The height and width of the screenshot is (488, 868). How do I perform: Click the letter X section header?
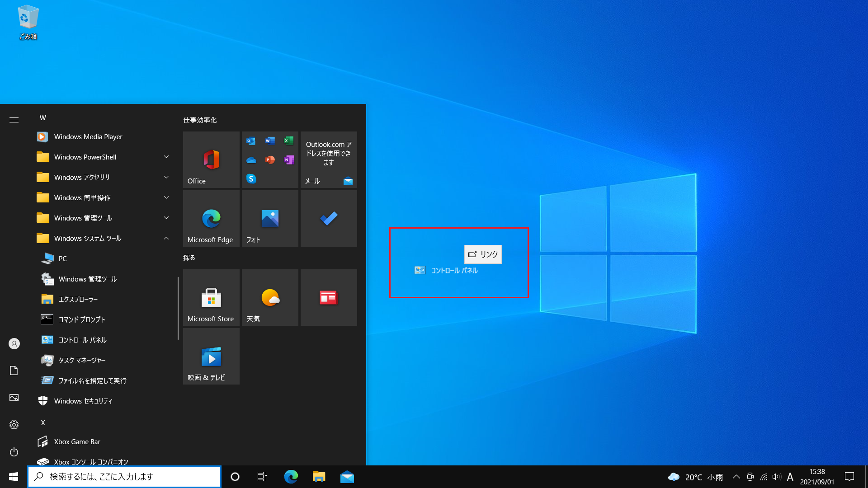[43, 422]
